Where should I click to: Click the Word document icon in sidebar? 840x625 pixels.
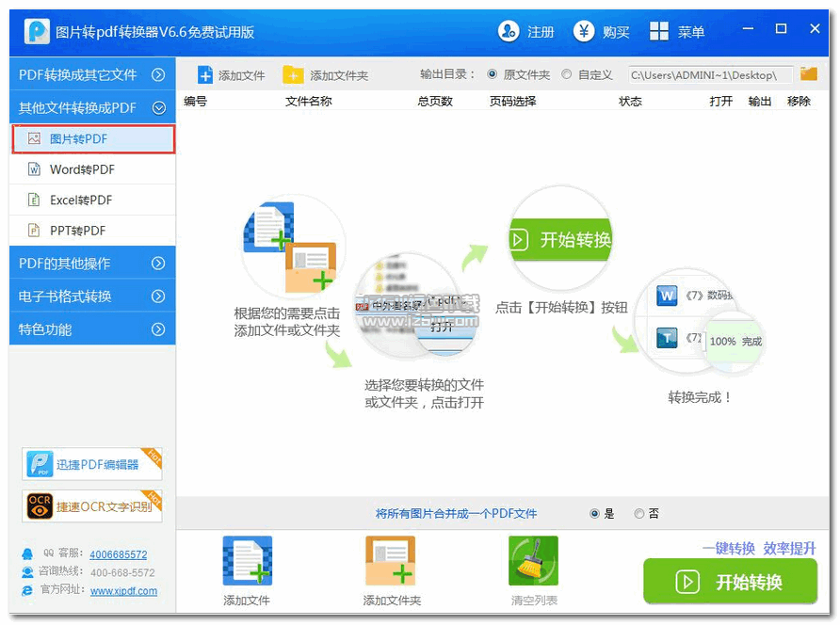click(34, 169)
